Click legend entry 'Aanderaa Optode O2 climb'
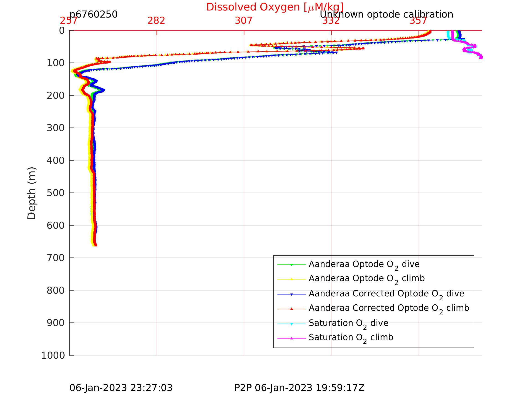Screen dimensions: 532x399 pyautogui.click(x=367, y=279)
